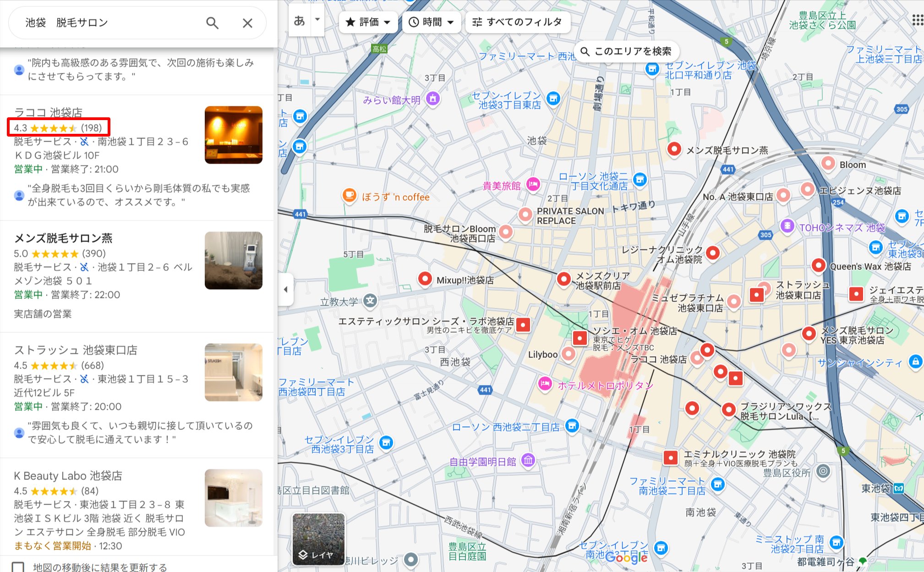The height and width of the screenshot is (572, 924).
Task: Clear the search with the X icon
Action: (247, 23)
